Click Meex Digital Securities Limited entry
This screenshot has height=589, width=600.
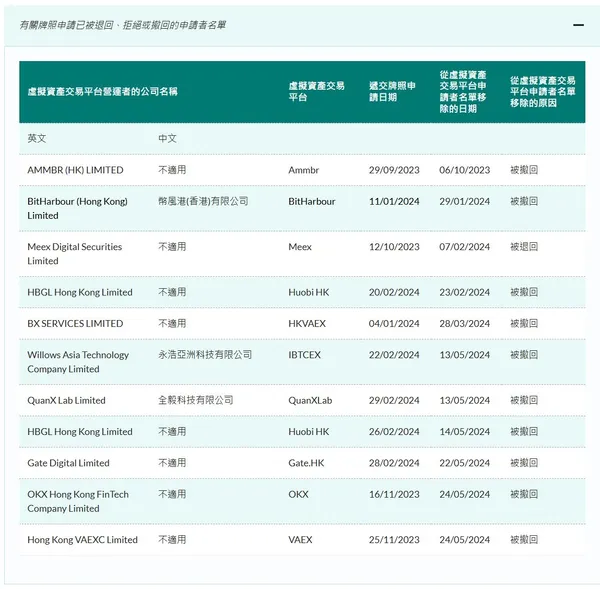click(74, 254)
